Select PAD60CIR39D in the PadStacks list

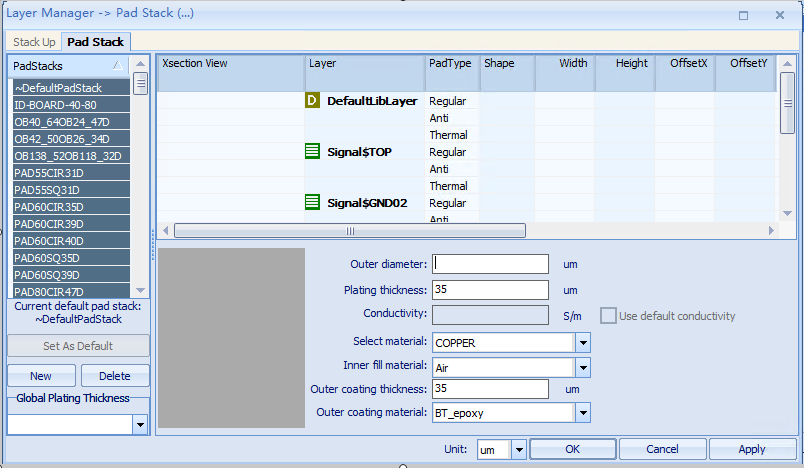pos(71,224)
